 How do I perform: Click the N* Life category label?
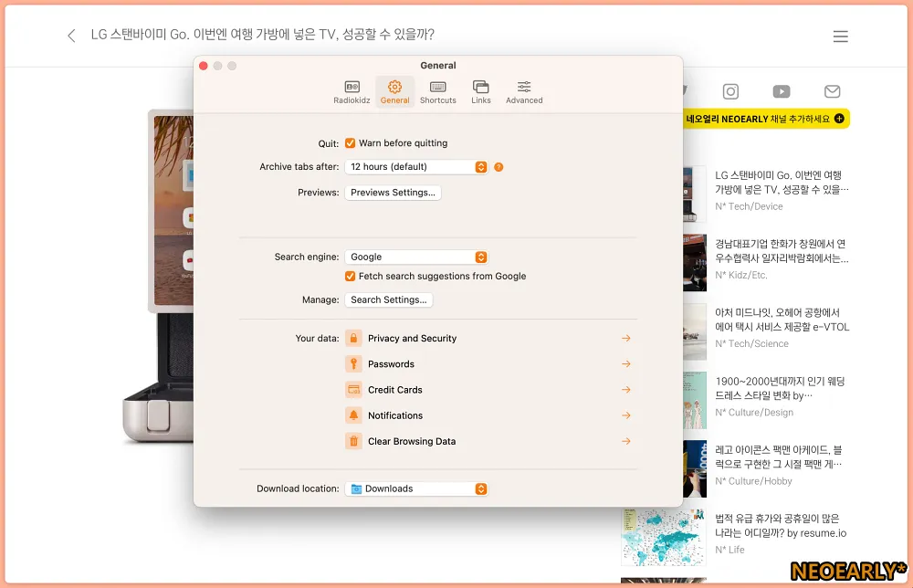(x=729, y=551)
